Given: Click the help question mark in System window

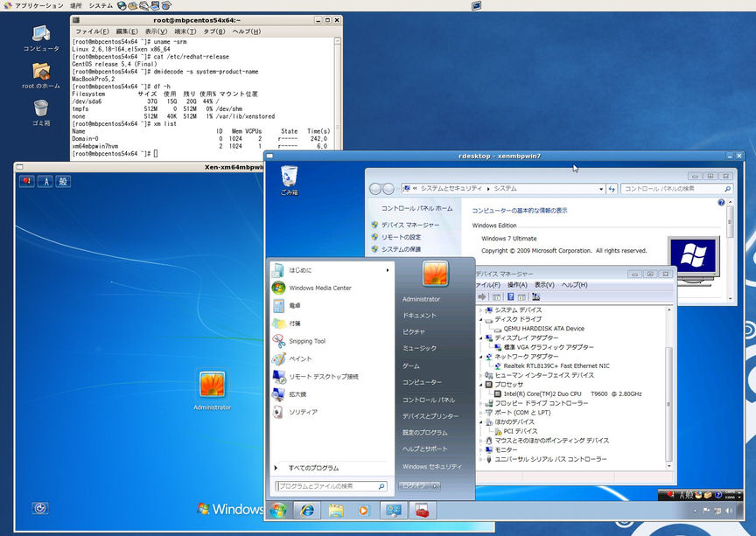Looking at the screenshot, I should 721,203.
